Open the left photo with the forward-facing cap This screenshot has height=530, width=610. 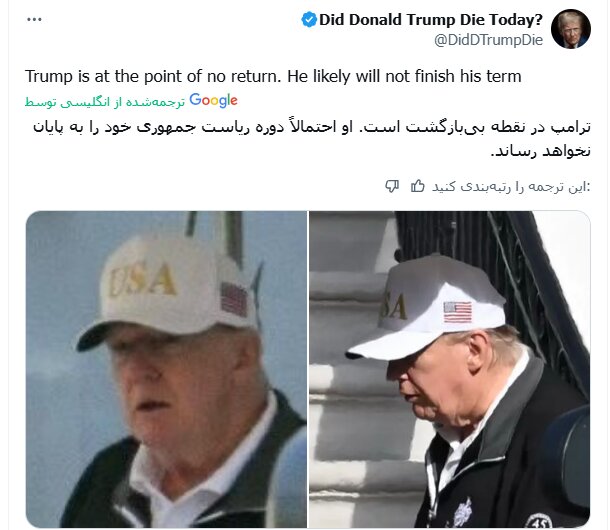click(x=167, y=369)
